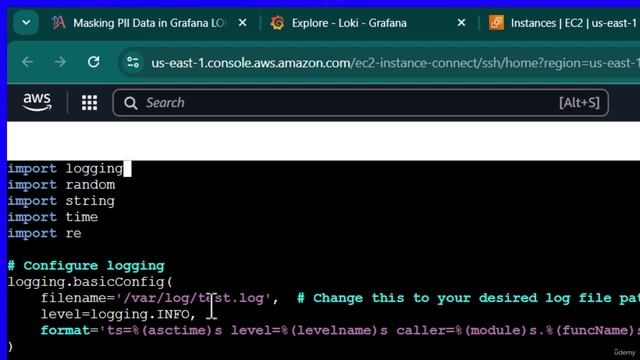Click the magnifier icon in AWS search

[130, 103]
